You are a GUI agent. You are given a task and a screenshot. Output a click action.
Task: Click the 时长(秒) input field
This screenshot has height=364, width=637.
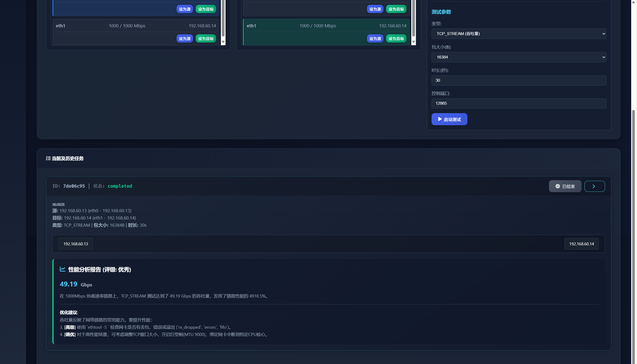pyautogui.click(x=518, y=80)
